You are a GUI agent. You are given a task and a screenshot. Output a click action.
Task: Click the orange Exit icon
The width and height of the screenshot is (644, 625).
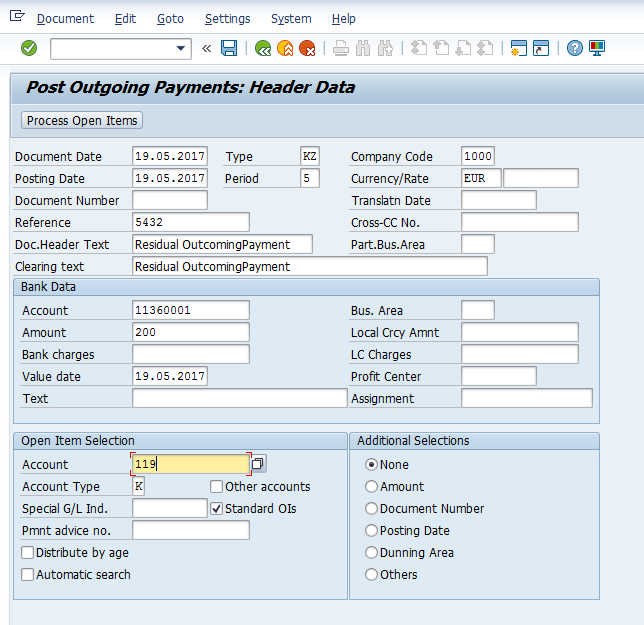point(285,48)
